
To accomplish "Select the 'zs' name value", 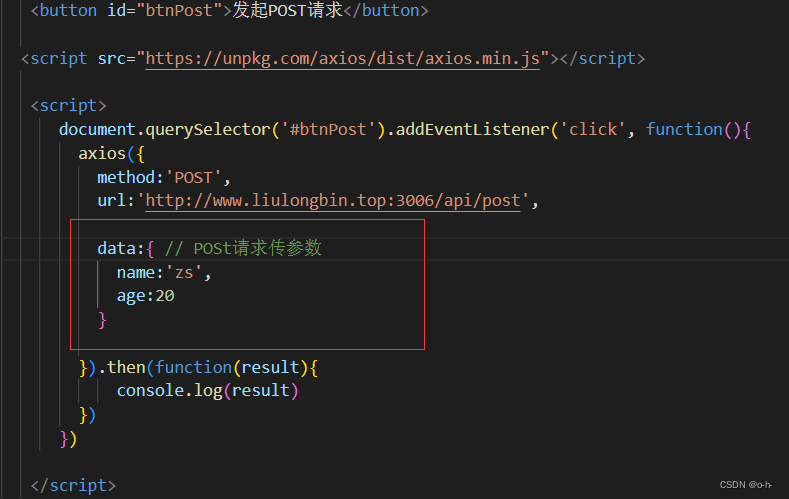I will [x=184, y=273].
